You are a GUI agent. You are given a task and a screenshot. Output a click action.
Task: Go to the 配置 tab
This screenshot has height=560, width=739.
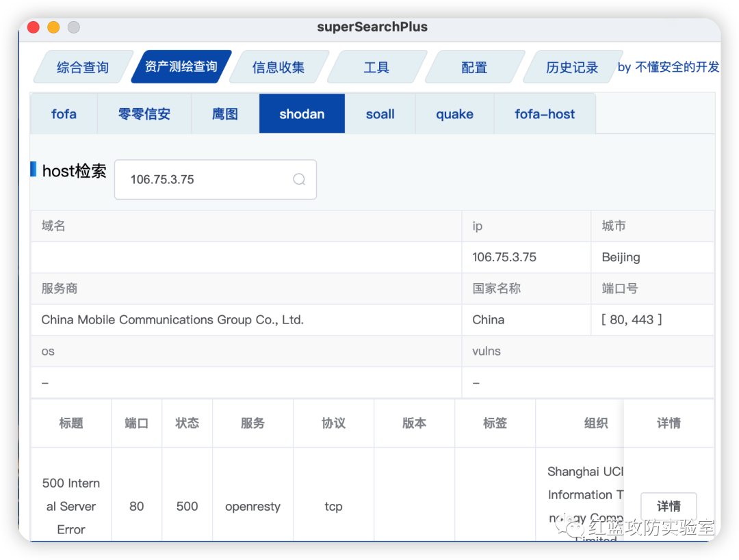tap(475, 68)
